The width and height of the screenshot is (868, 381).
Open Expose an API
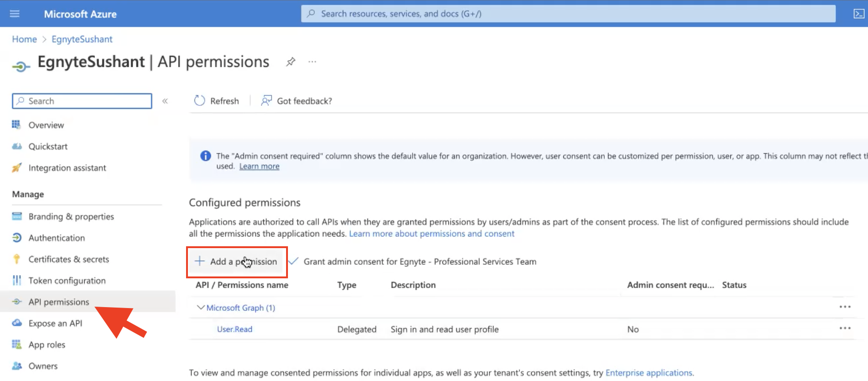(55, 323)
